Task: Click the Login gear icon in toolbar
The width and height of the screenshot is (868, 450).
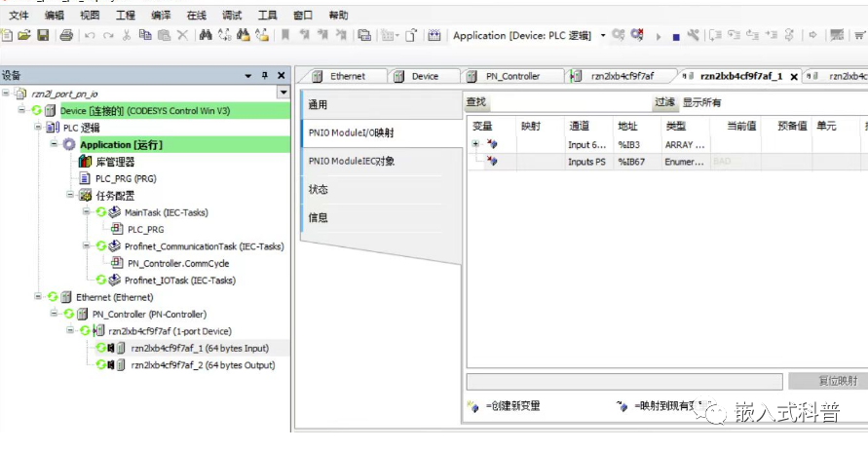Action: [x=619, y=35]
